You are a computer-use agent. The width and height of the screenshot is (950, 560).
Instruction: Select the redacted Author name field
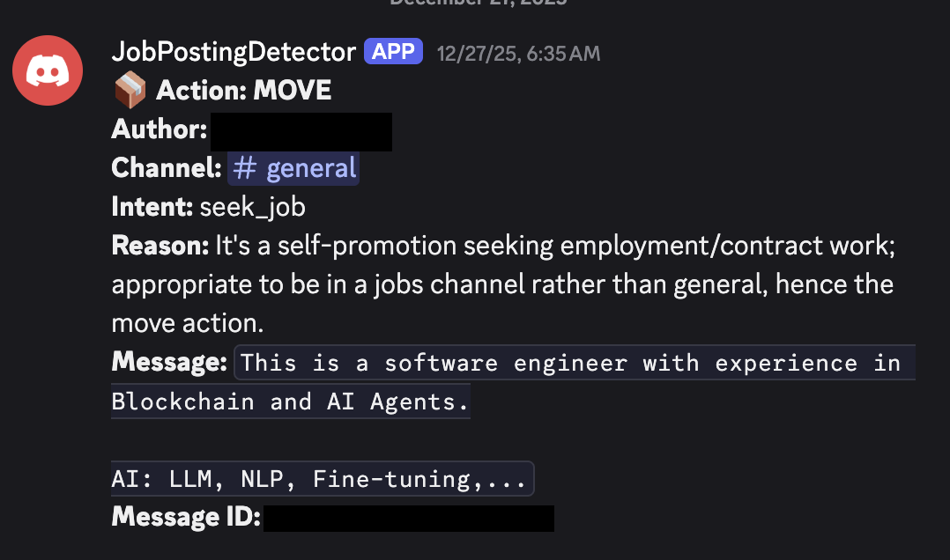point(301,131)
